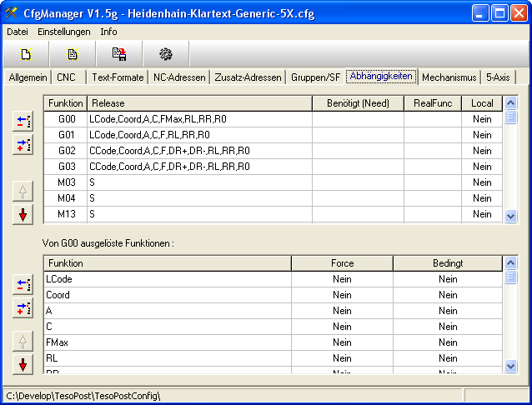Open the Einstellungen menu
This screenshot has width=532, height=405.
pyautogui.click(x=64, y=32)
